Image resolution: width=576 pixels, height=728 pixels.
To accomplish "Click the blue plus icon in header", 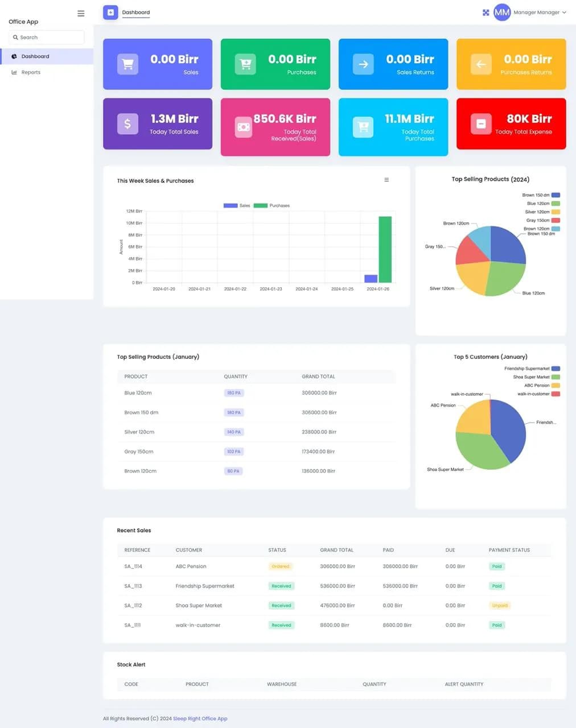I will click(110, 12).
